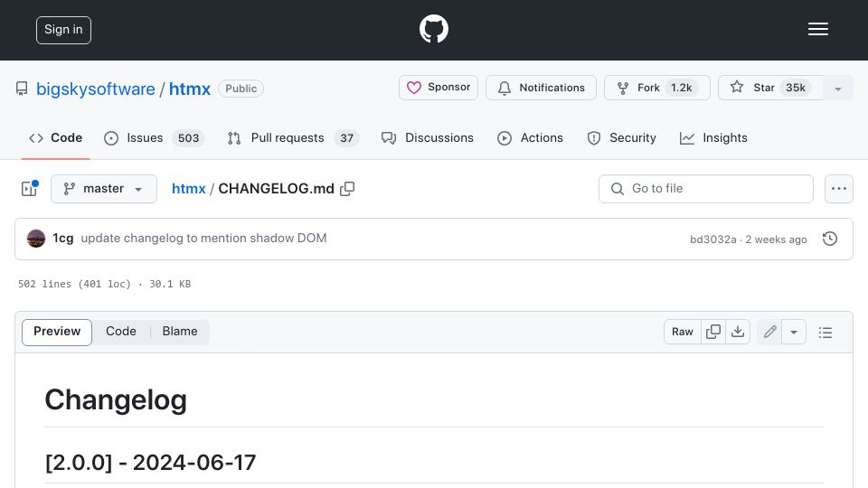Select the Preview view
Image resolution: width=868 pixels, height=488 pixels.
[x=57, y=332]
